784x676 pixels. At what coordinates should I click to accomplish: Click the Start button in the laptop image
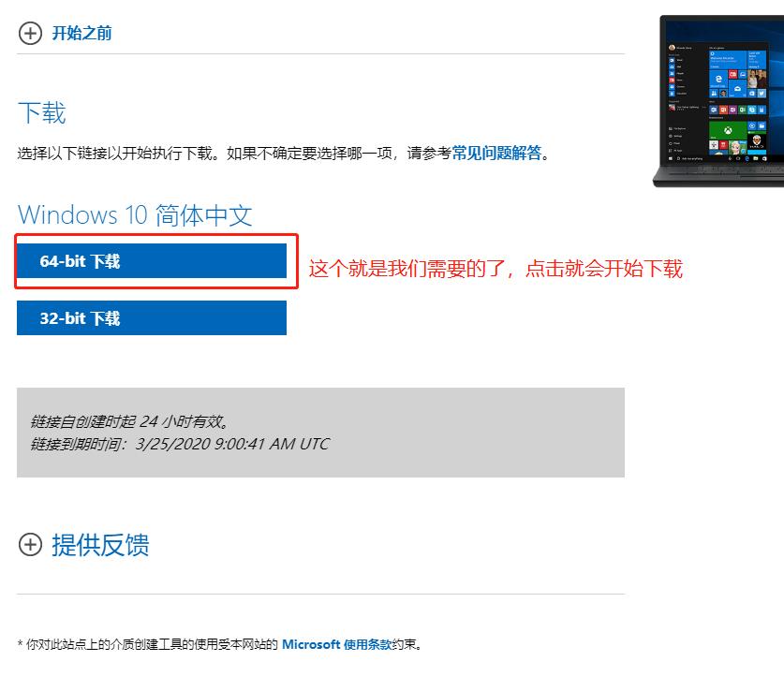coord(671,159)
